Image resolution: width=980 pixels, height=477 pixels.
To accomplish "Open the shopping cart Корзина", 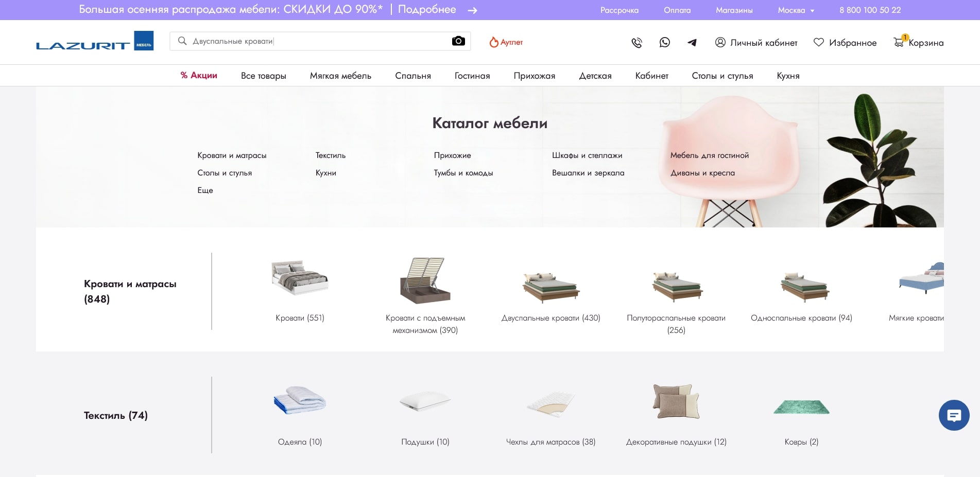I will coord(919,43).
